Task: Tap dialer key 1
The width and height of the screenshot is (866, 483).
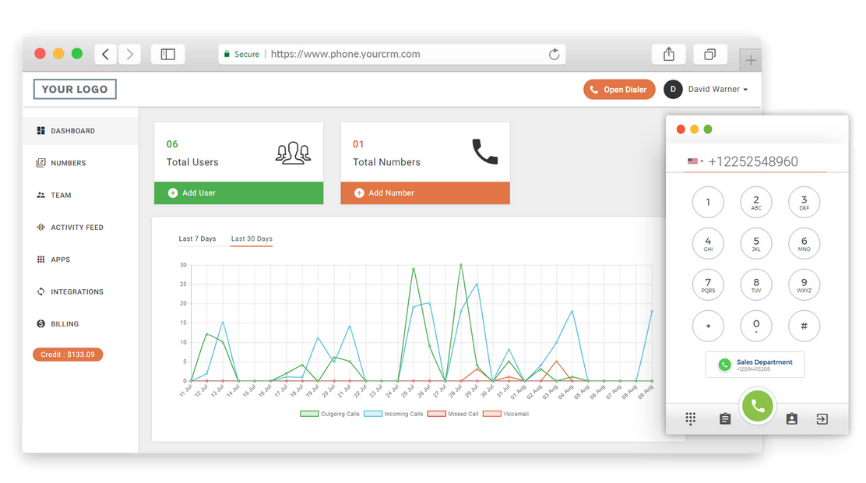Action: pyautogui.click(x=708, y=202)
